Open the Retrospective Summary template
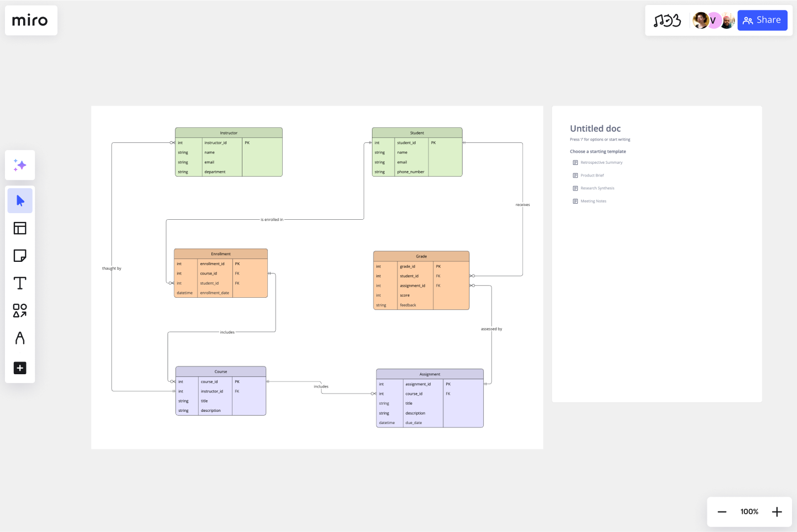 (x=602, y=162)
